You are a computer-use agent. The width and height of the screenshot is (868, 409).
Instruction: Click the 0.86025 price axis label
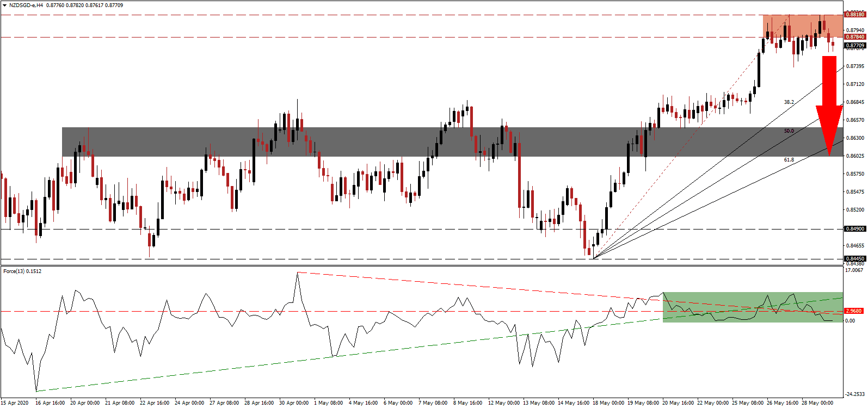856,156
